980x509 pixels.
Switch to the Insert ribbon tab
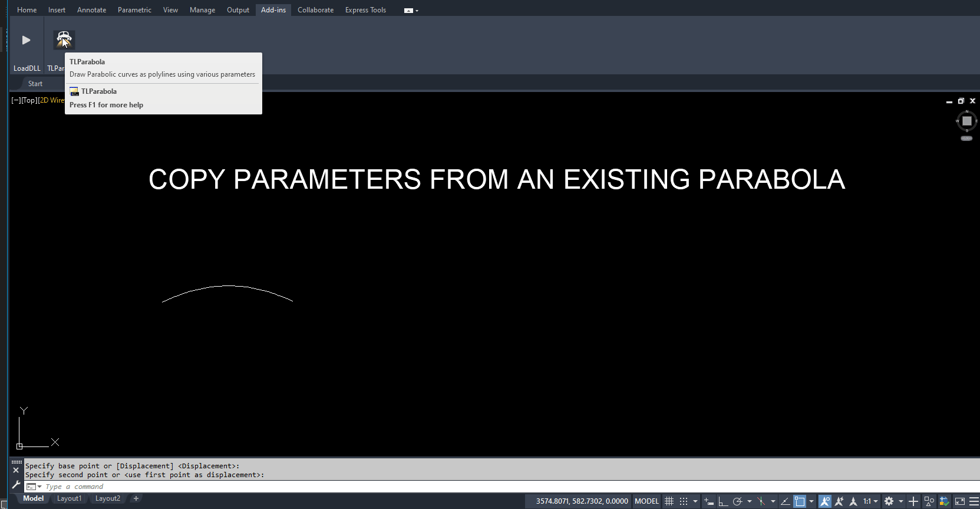coord(57,10)
